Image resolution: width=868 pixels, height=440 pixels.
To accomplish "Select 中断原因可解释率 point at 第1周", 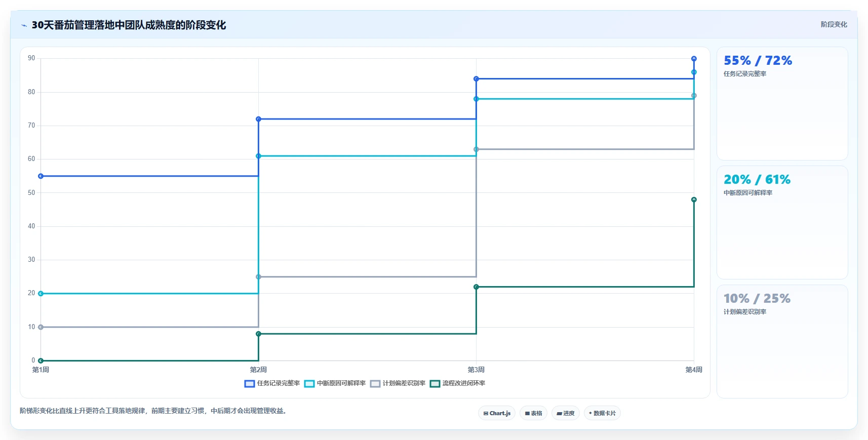I will (x=41, y=294).
